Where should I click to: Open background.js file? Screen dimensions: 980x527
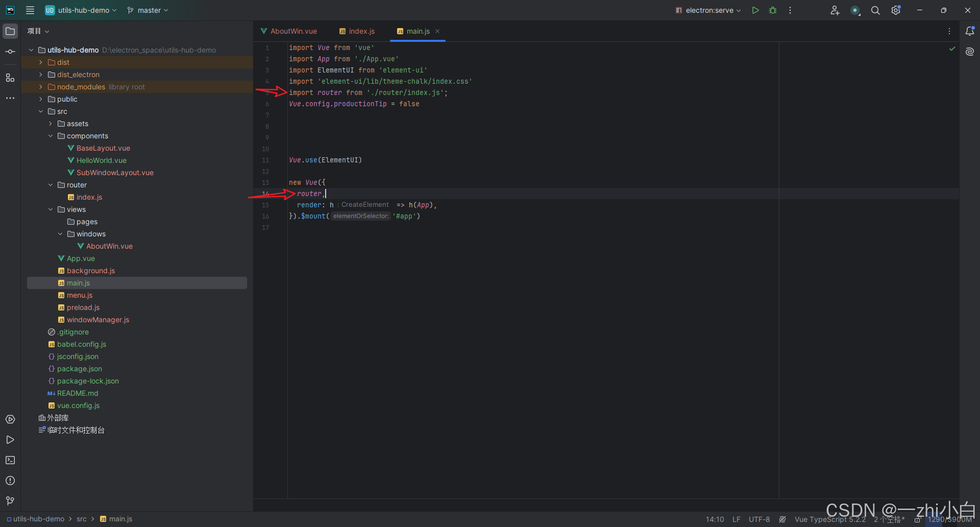point(91,271)
